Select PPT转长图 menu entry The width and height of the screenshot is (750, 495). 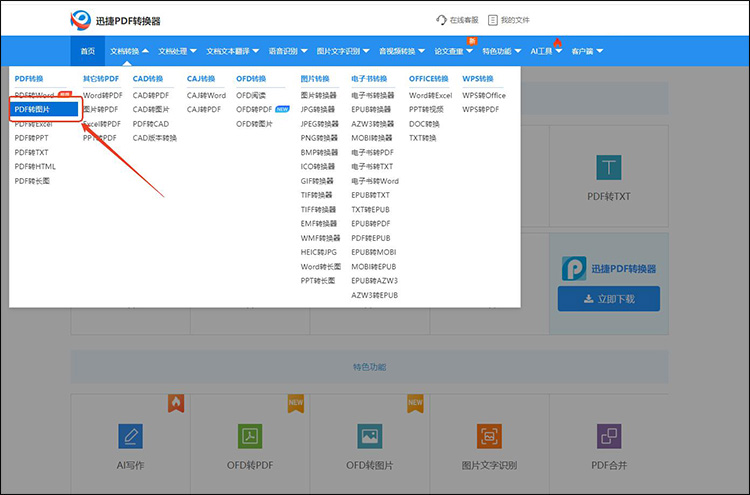(318, 281)
